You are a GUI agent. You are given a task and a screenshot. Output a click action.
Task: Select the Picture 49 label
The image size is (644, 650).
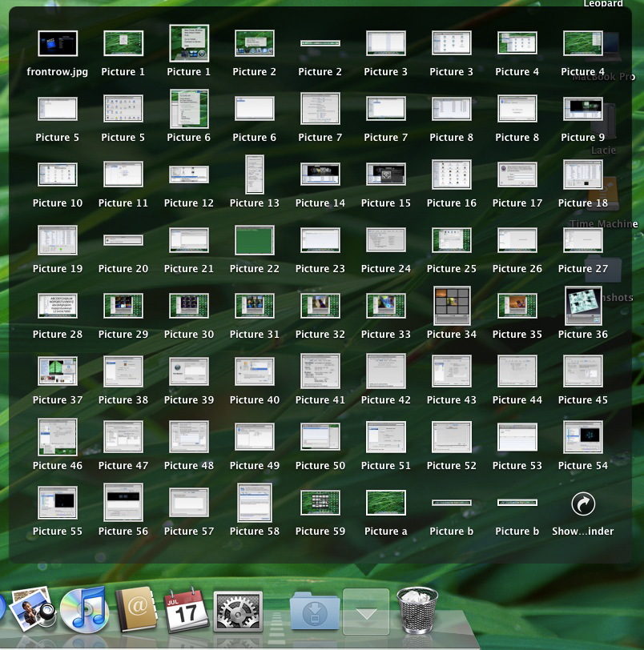click(x=255, y=466)
